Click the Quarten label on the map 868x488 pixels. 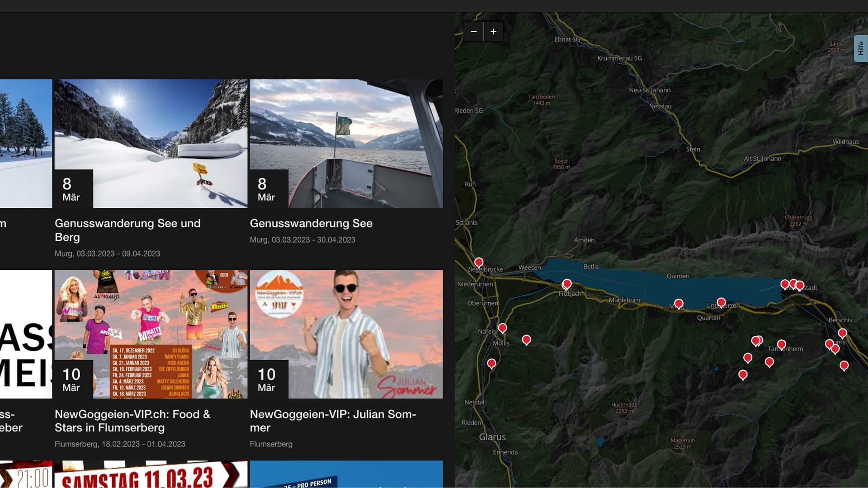click(x=708, y=318)
